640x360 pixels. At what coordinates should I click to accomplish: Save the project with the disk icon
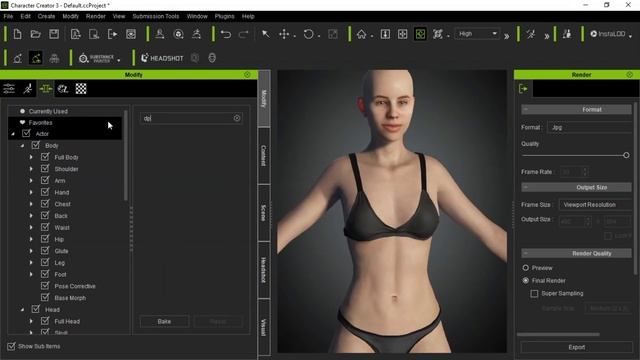point(54,34)
